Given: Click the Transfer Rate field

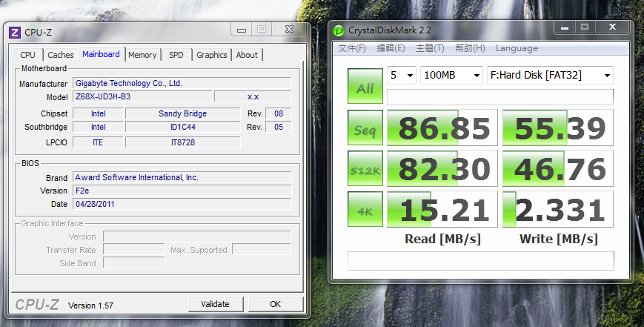Looking at the screenshot, I should (134, 250).
